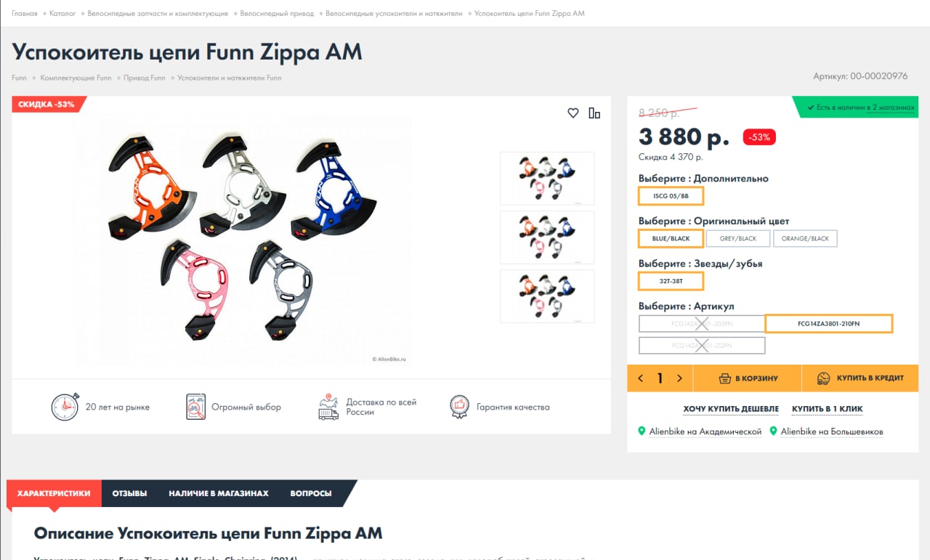This screenshot has width=930, height=560.
Task: Decrease quantity with left arrow
Action: pos(641,378)
